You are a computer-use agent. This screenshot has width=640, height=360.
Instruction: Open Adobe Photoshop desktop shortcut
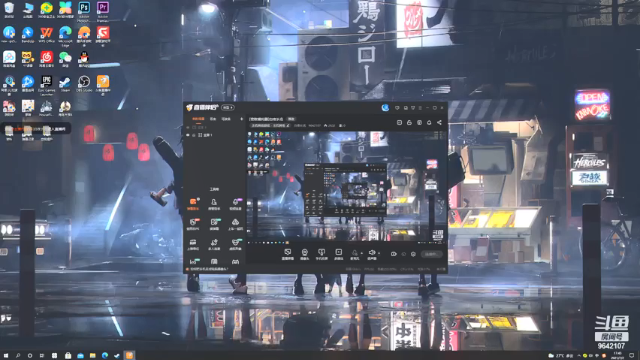tap(84, 10)
